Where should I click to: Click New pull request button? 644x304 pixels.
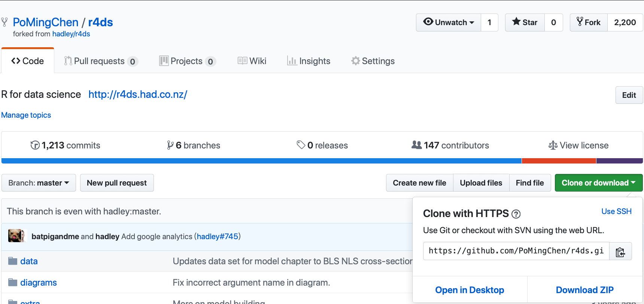click(117, 183)
